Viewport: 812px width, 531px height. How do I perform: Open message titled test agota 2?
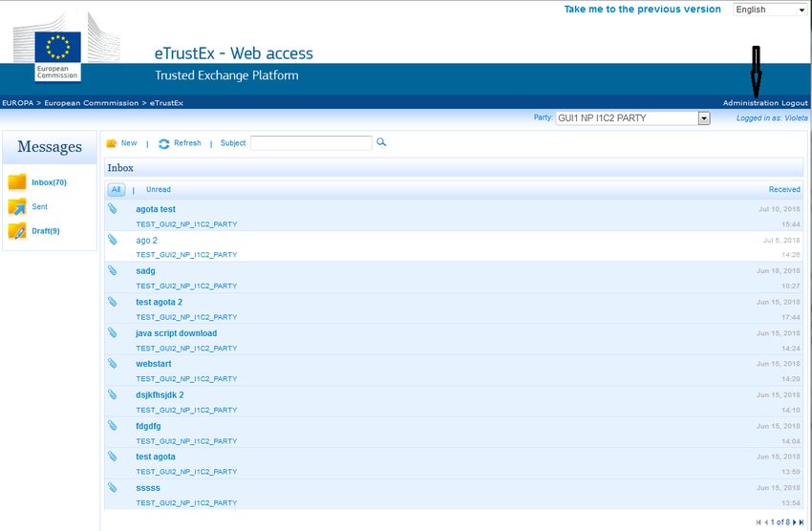coord(159,302)
